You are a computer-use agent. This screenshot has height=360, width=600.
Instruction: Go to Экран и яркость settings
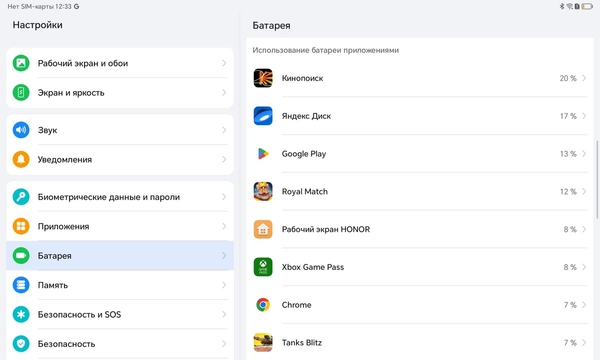pyautogui.click(x=120, y=93)
